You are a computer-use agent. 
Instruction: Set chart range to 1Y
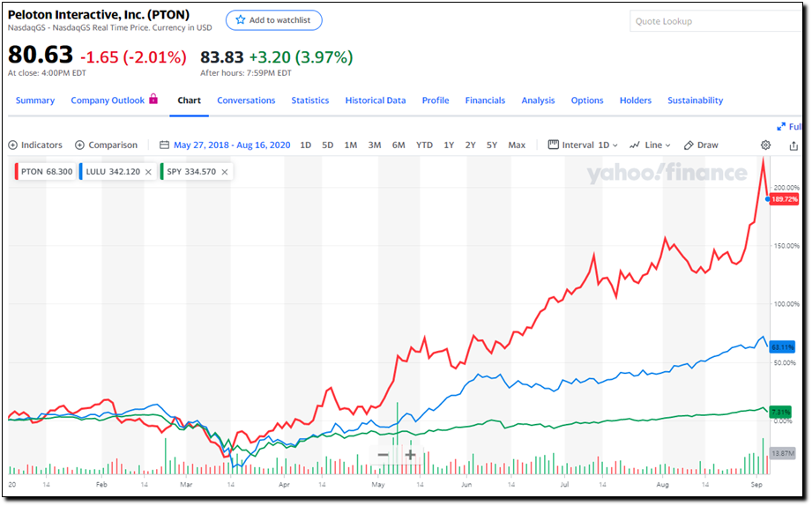[x=449, y=145]
